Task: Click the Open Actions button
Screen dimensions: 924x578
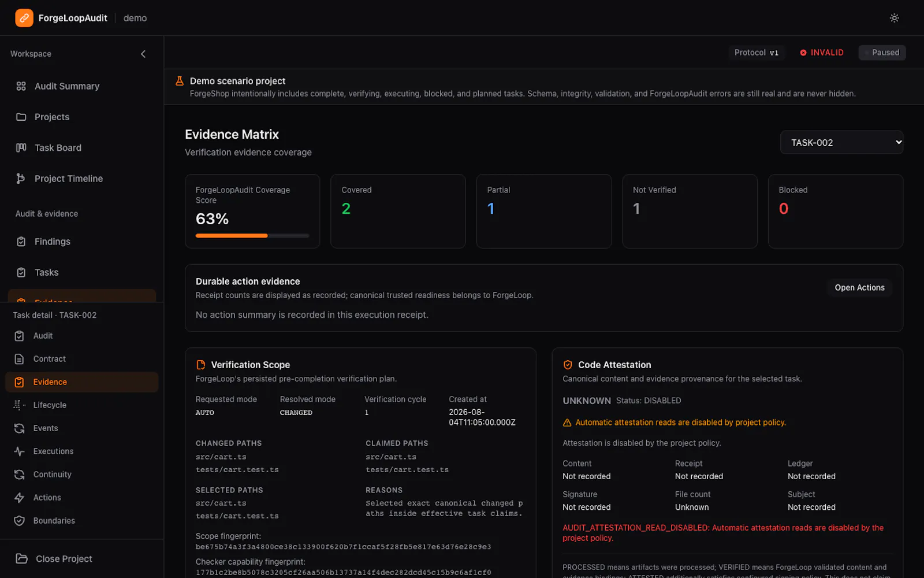Action: [x=859, y=287]
